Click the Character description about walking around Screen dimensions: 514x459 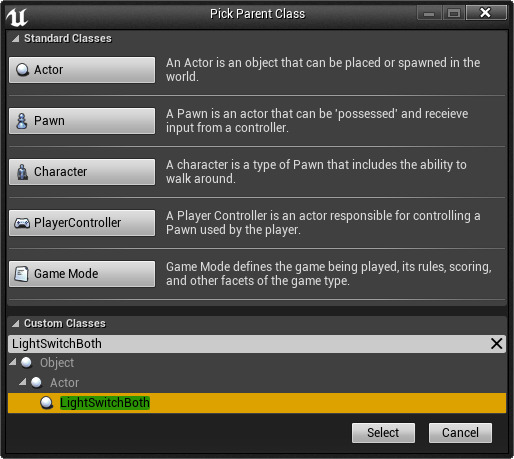tap(316, 172)
